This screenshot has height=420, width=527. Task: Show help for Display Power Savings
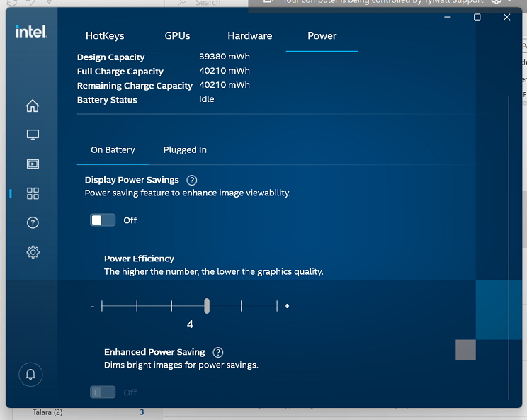192,181
